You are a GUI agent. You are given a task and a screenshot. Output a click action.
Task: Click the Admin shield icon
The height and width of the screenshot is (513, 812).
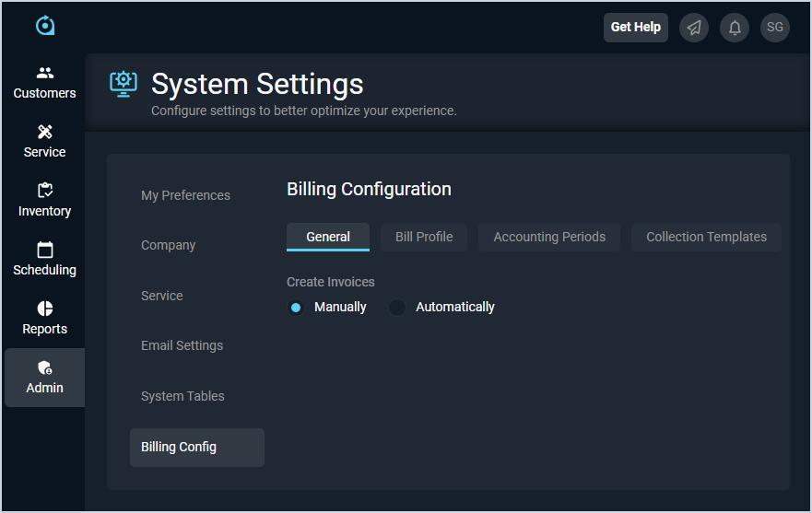(44, 367)
